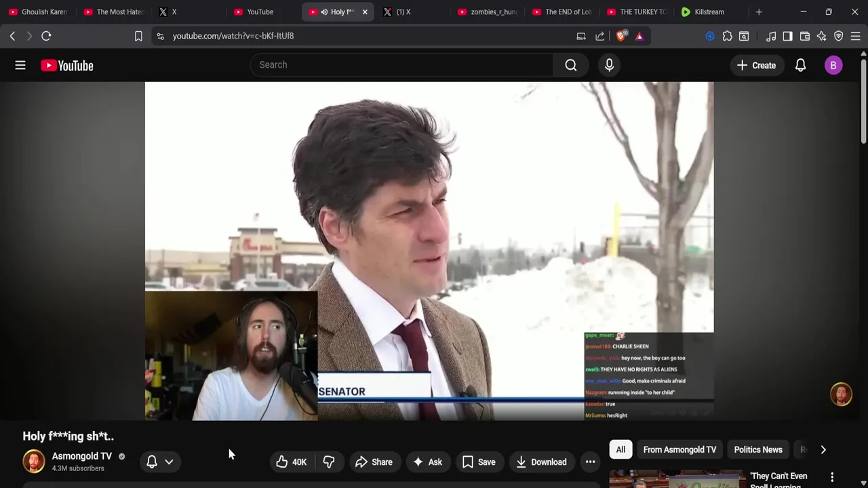Toggle the browser sidebar panel
The height and width of the screenshot is (488, 868).
click(787, 36)
